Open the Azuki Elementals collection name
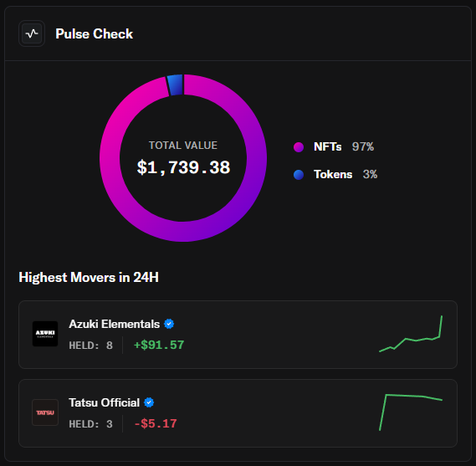The height and width of the screenshot is (466, 476). 114,324
